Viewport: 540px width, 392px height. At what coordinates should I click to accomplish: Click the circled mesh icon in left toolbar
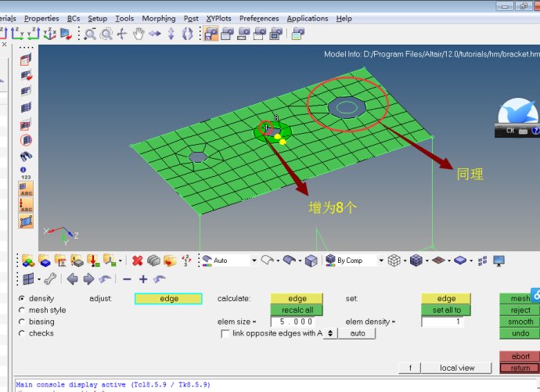[26, 140]
